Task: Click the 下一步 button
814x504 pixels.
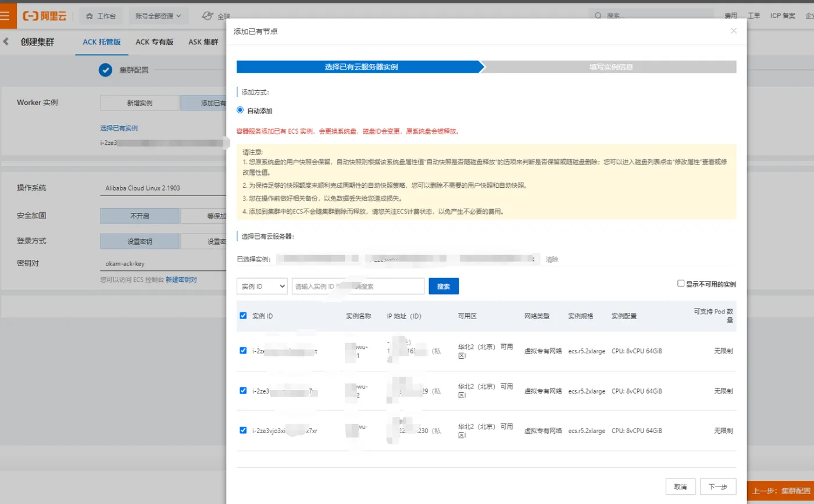Action: 718,487
